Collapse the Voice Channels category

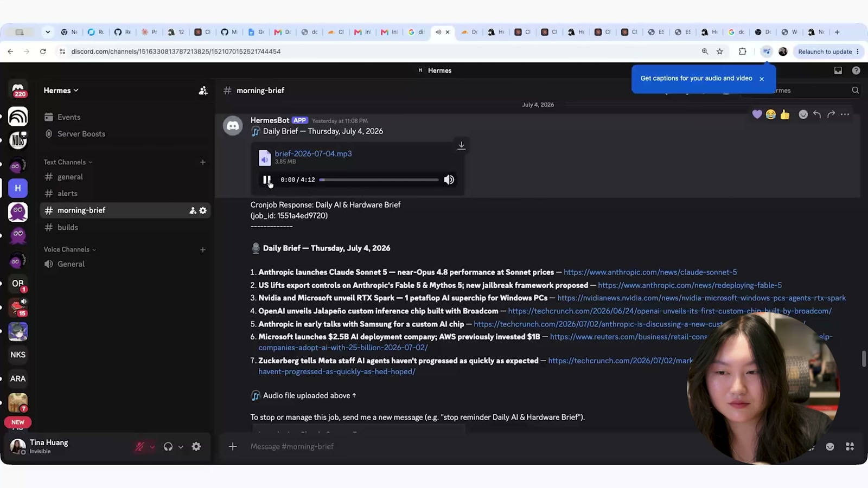[x=70, y=249]
